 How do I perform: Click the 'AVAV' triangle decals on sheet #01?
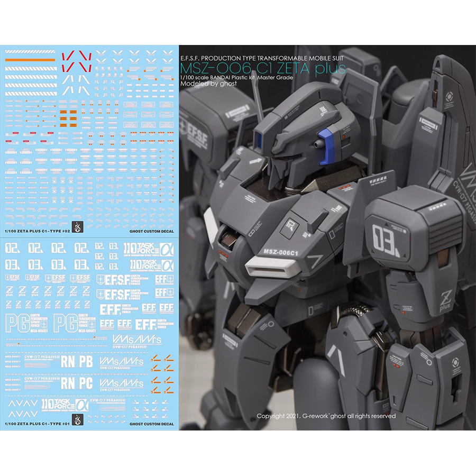click(x=23, y=409)
